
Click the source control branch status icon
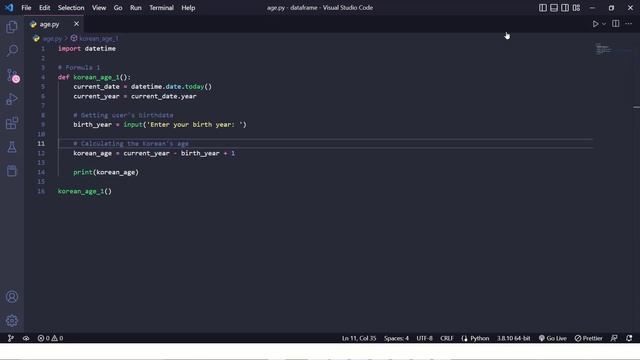point(11,338)
